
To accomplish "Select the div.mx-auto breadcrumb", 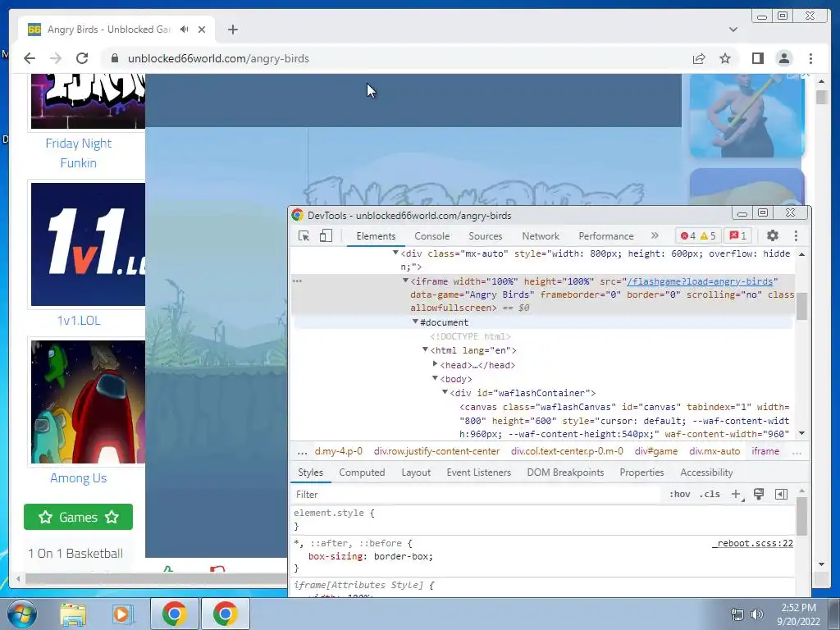I will point(714,451).
